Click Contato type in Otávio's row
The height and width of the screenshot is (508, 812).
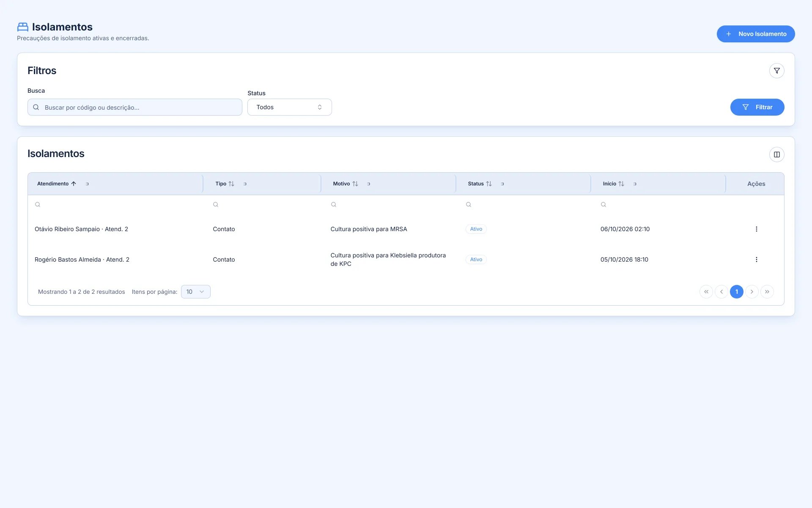(224, 229)
